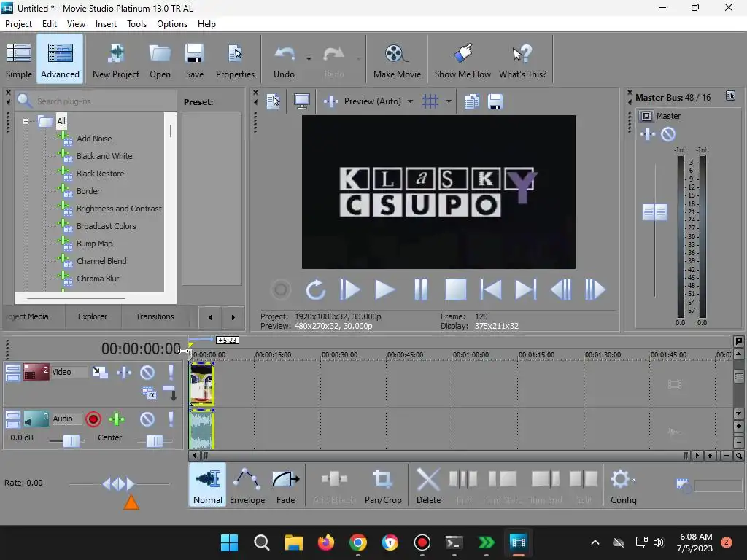Viewport: 747px width, 560px height.
Task: Save the project with Save icon
Action: click(x=194, y=59)
